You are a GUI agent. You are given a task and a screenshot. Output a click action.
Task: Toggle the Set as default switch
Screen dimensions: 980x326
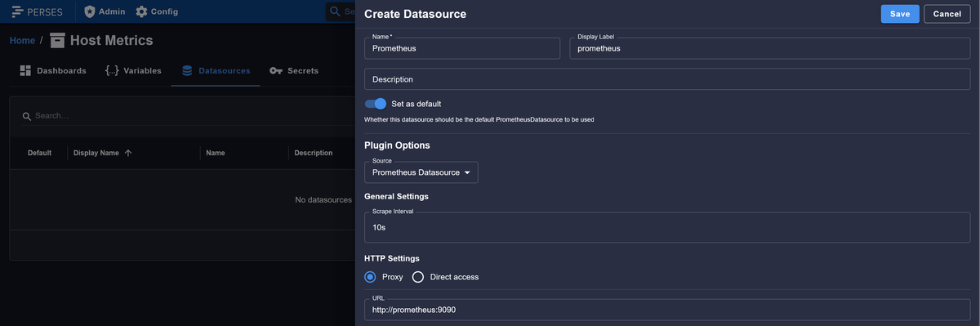click(x=376, y=104)
